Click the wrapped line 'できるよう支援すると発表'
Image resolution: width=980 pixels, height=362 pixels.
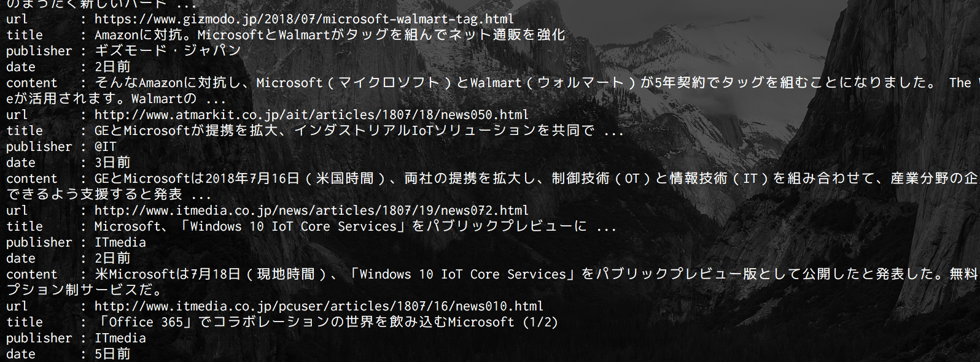109,194
